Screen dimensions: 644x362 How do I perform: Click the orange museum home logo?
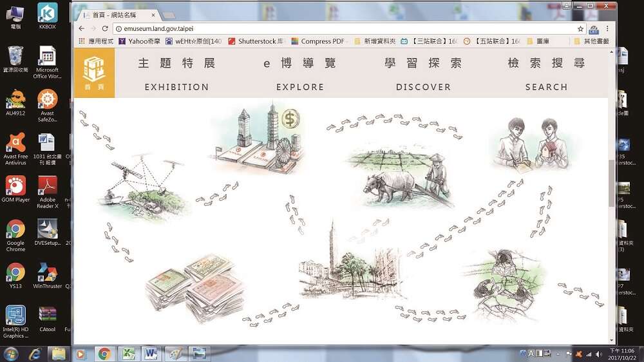pos(94,73)
